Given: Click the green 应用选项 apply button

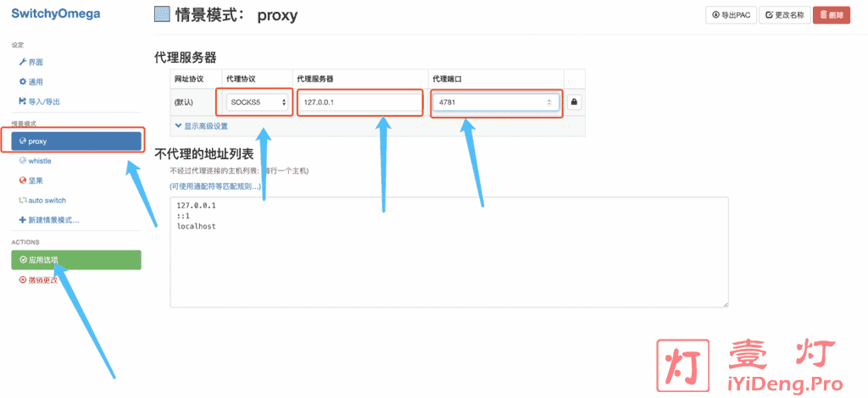Looking at the screenshot, I should coord(76,260).
